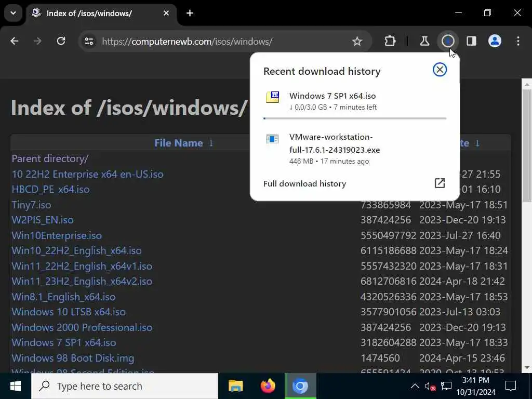532x399 pixels.
Task: Click the Windows 7 SP1 x64.iso link in listing
Action: pyautogui.click(x=64, y=343)
